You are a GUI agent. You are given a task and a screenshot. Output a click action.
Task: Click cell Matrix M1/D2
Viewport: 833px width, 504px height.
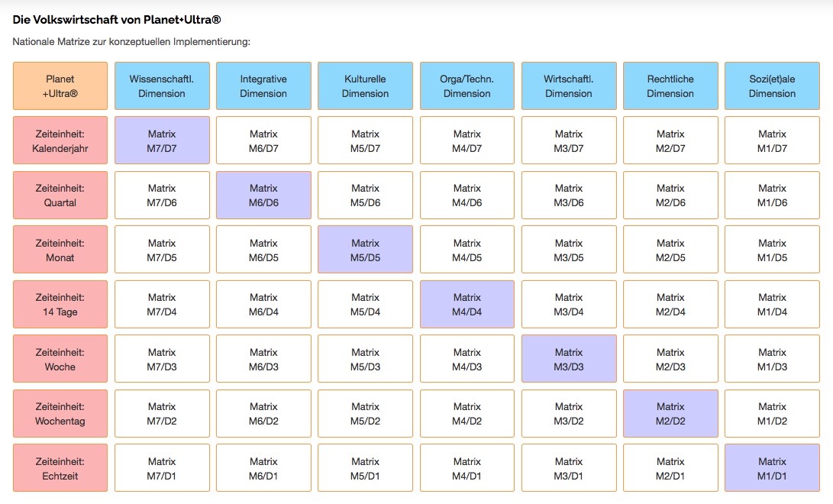tap(772, 413)
